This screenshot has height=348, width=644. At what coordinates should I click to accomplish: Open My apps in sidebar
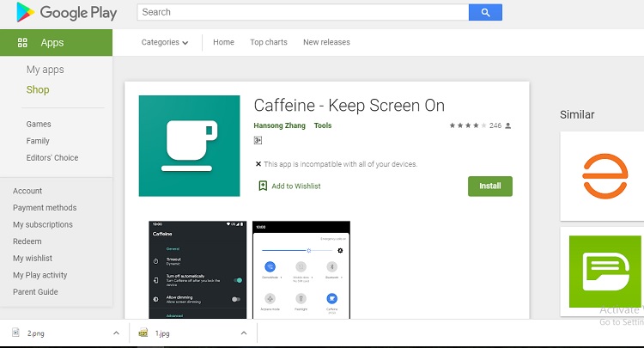click(x=46, y=70)
